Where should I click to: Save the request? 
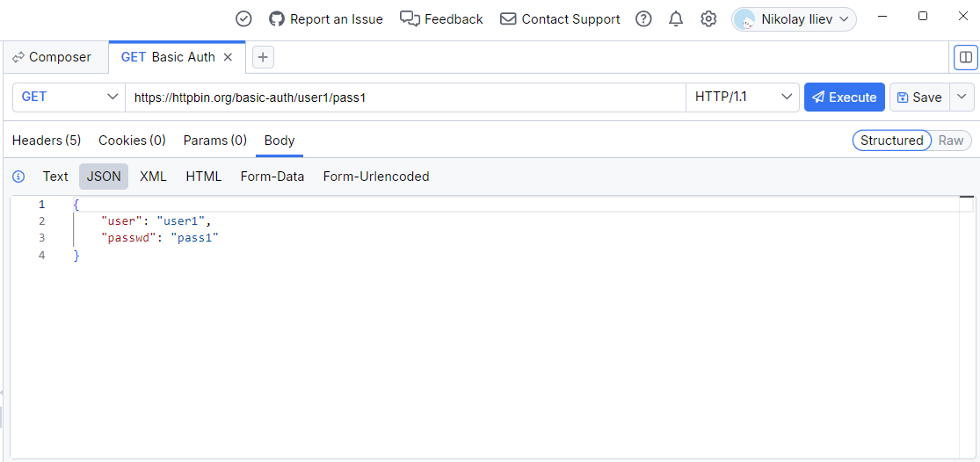tap(919, 97)
